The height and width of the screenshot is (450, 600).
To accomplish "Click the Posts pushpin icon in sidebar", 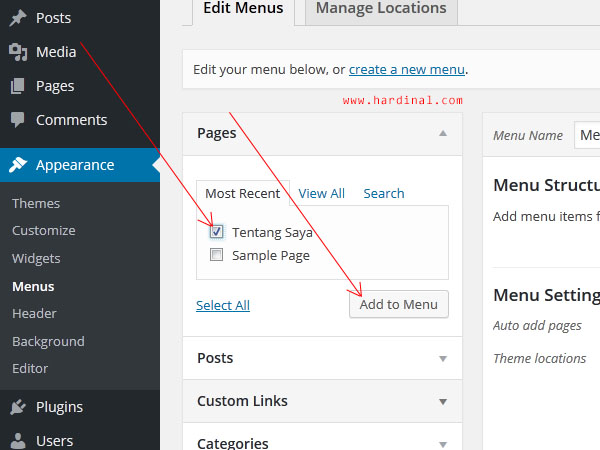I will (18, 18).
